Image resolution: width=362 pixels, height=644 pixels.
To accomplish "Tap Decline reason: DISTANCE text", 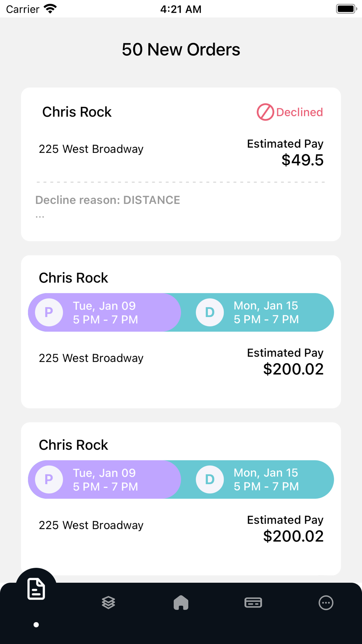I will point(108,200).
